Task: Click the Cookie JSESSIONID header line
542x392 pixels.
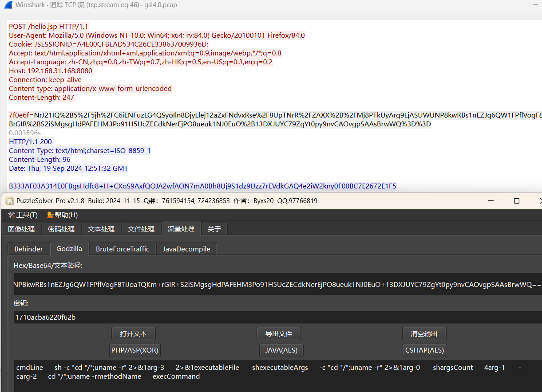Action: point(108,44)
